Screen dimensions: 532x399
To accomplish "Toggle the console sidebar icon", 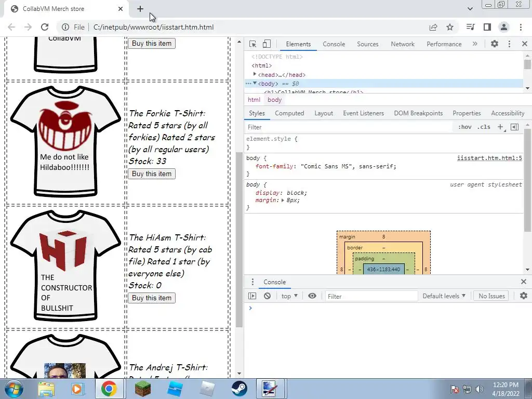I will click(252, 296).
